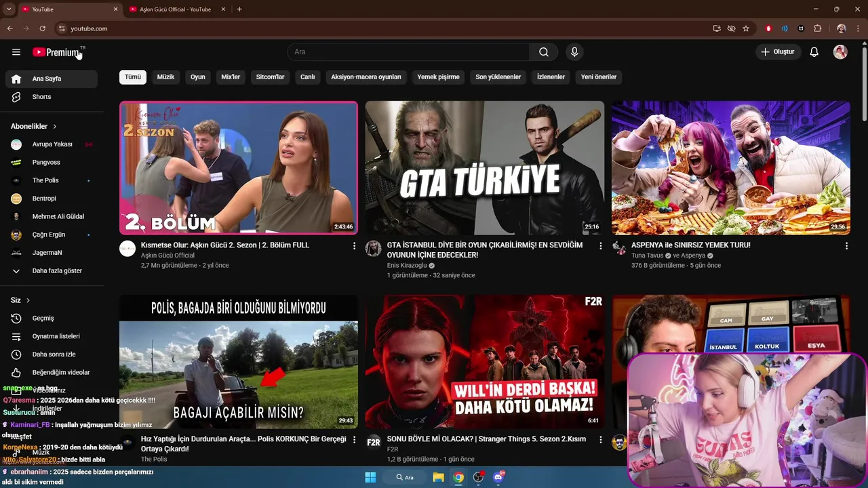The image size is (868, 488).
Task: Play the ASPENYA food tour thumbnail
Action: pyautogui.click(x=731, y=168)
